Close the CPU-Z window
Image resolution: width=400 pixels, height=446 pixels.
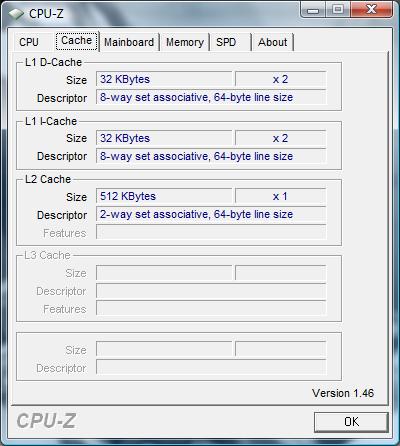[x=371, y=9]
